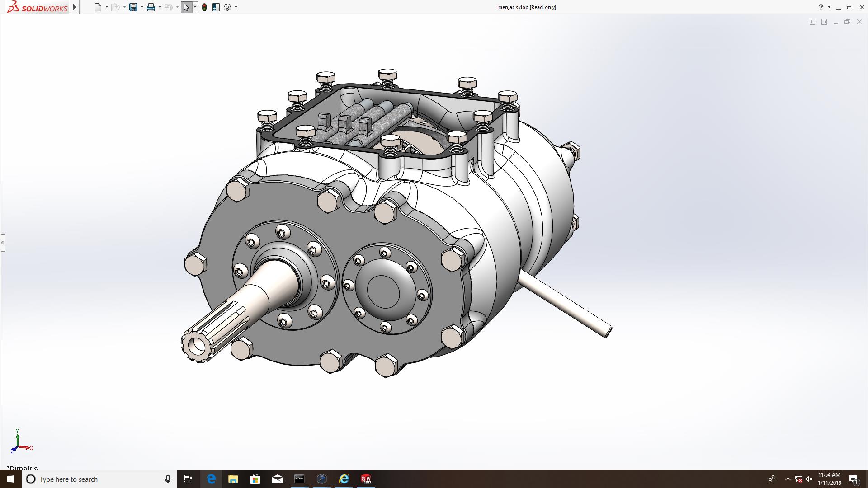Click the collapse left panel toggle

[x=812, y=22]
